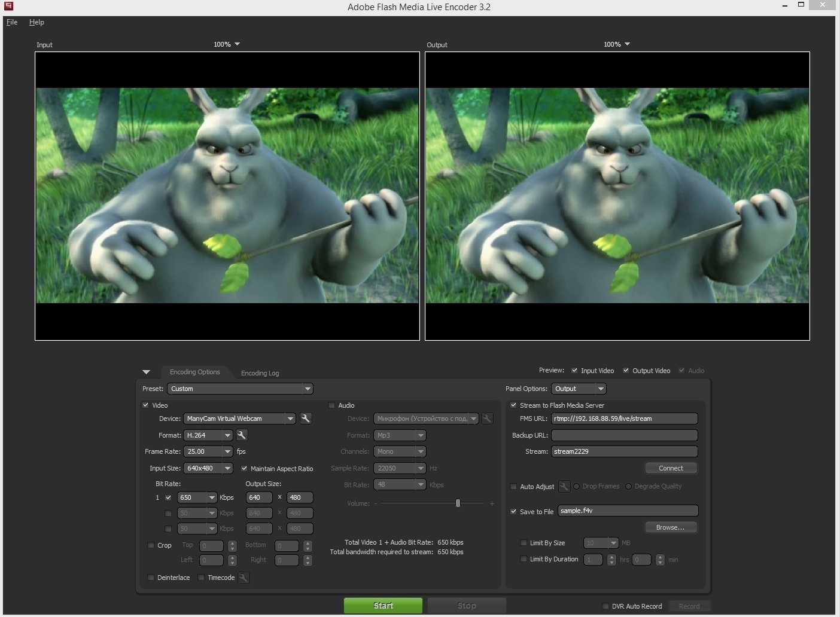
Task: Select Degrade Quality radio button
Action: click(628, 486)
